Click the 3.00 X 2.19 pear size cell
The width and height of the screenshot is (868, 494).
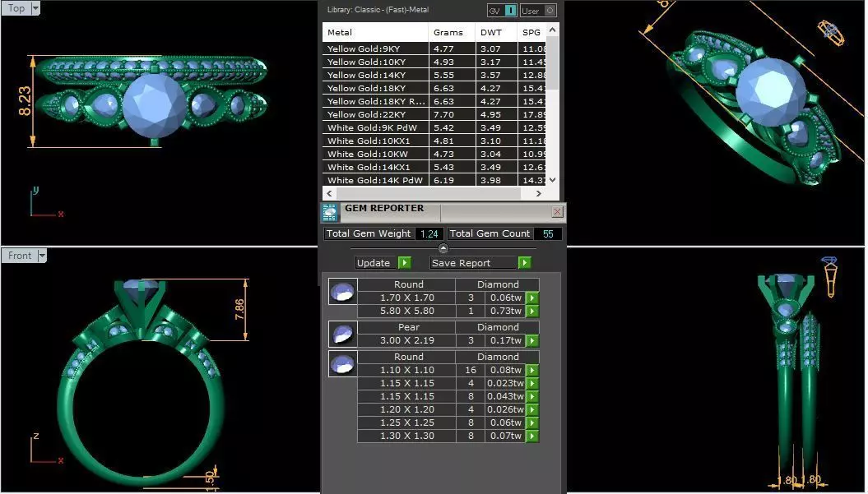(x=407, y=341)
